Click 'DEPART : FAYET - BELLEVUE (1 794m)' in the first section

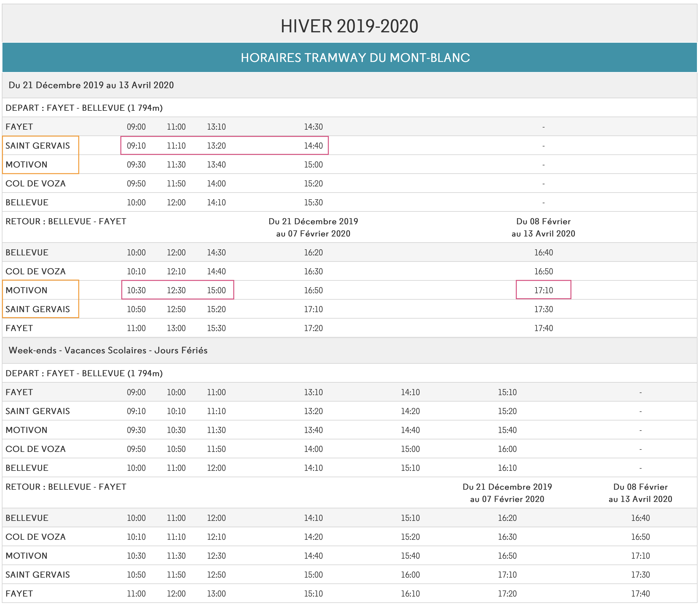pyautogui.click(x=84, y=107)
